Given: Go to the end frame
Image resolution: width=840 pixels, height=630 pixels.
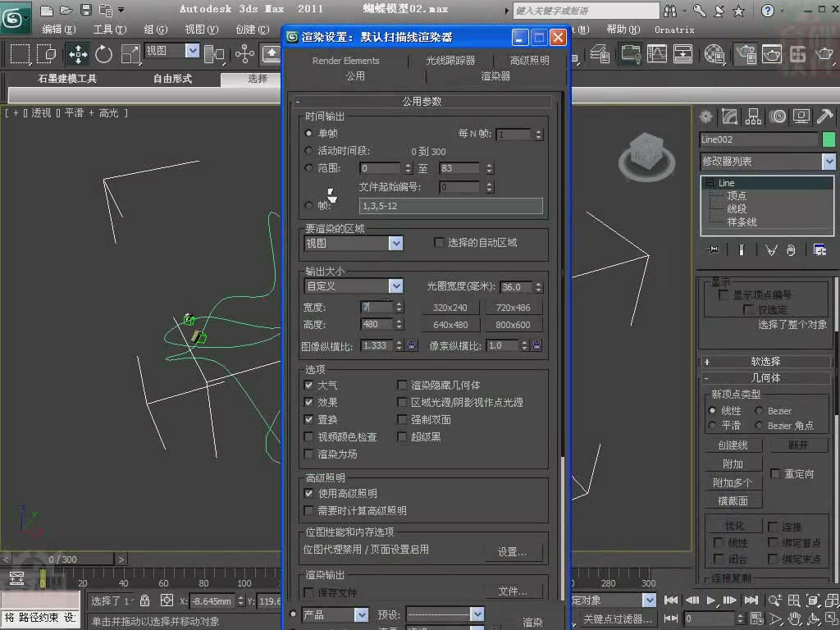Looking at the screenshot, I should pos(751,600).
